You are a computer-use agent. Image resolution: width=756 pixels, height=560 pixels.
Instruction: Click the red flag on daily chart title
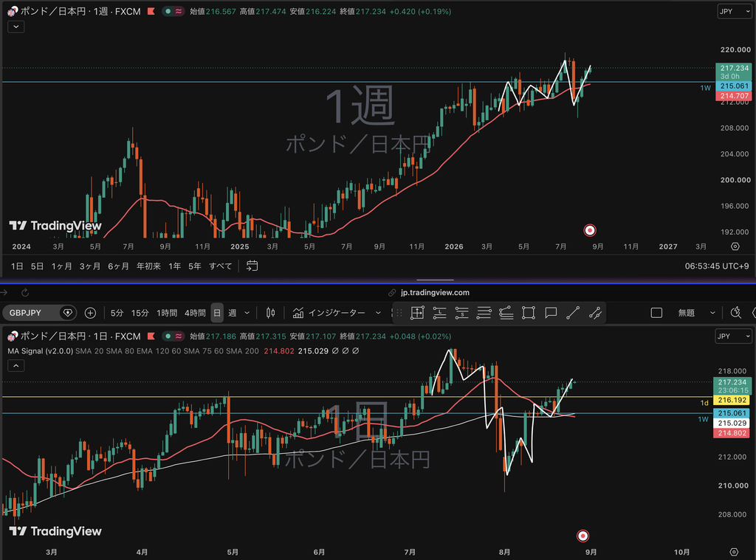click(x=151, y=336)
